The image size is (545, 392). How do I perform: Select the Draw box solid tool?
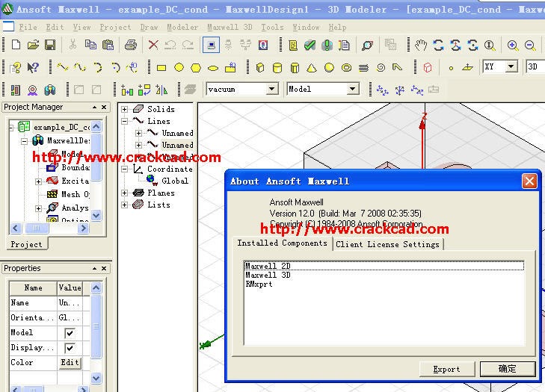260,67
